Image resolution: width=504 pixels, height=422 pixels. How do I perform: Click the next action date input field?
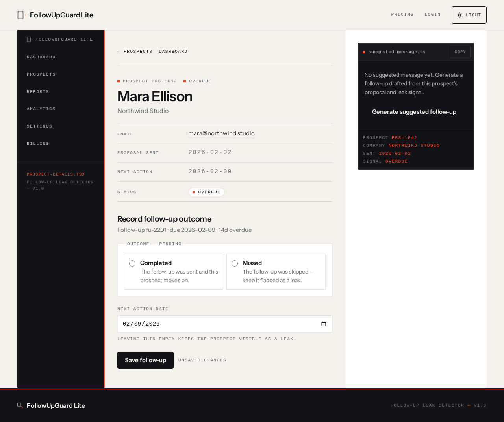225,324
